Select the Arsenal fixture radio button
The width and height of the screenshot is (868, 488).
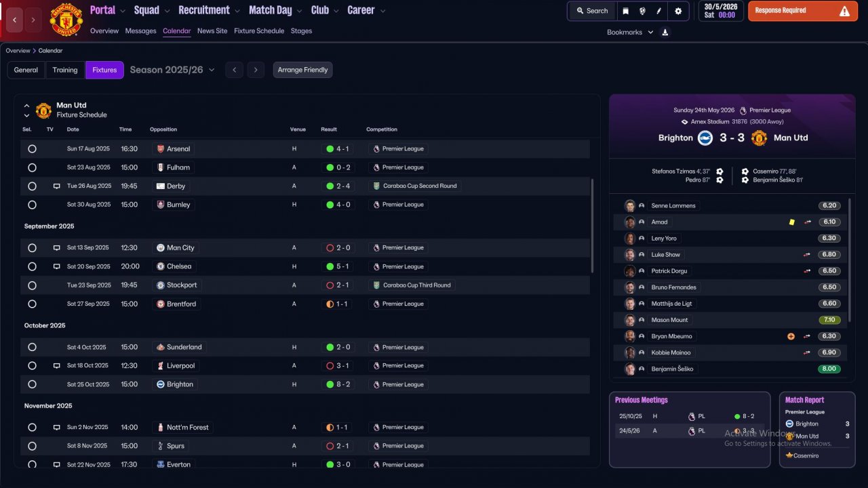point(32,148)
